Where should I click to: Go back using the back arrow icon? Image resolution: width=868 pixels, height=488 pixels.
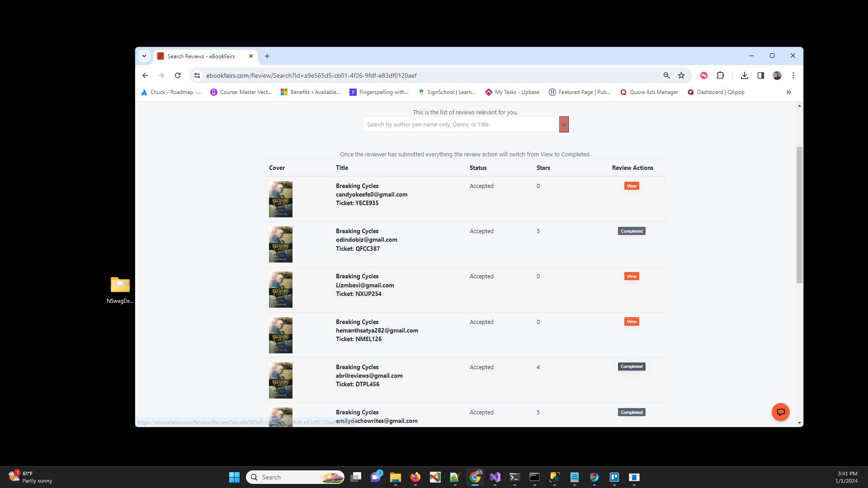pyautogui.click(x=145, y=75)
